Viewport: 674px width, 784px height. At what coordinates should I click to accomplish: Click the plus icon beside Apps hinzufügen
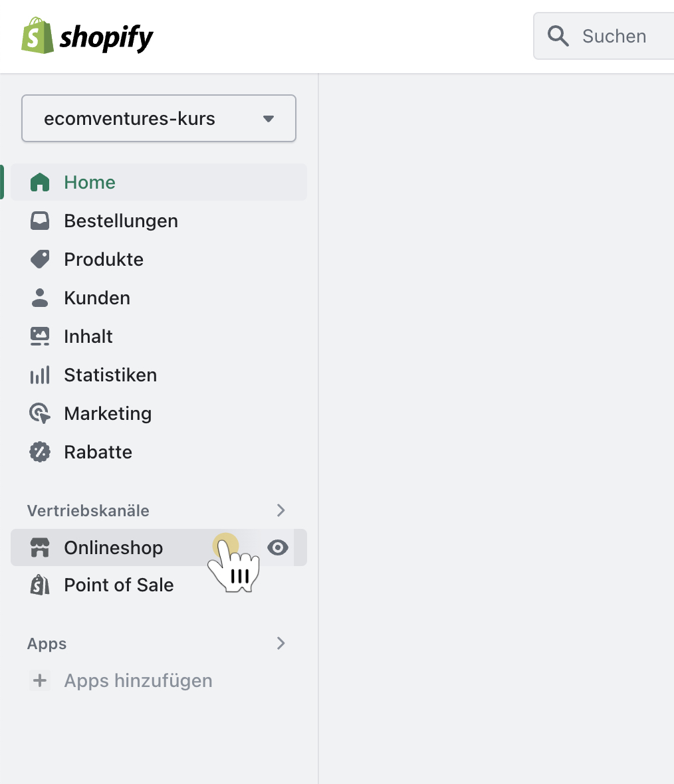point(40,680)
